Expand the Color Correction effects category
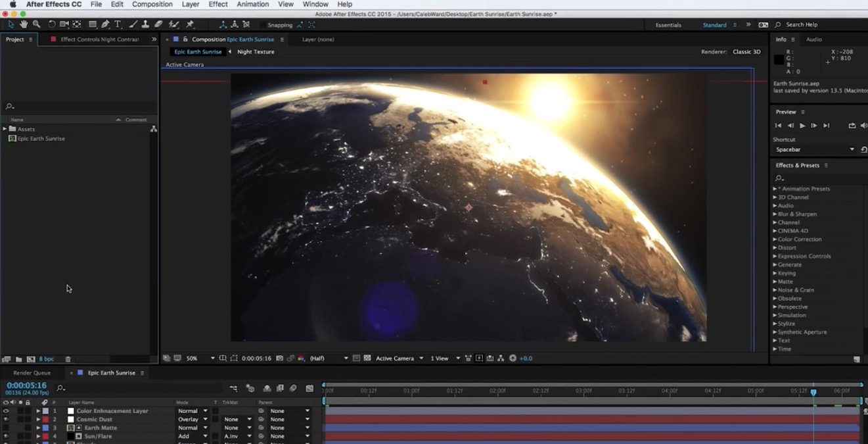The height and width of the screenshot is (444, 868). pos(775,239)
